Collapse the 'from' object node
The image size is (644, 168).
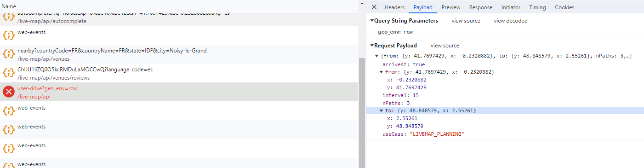click(381, 72)
